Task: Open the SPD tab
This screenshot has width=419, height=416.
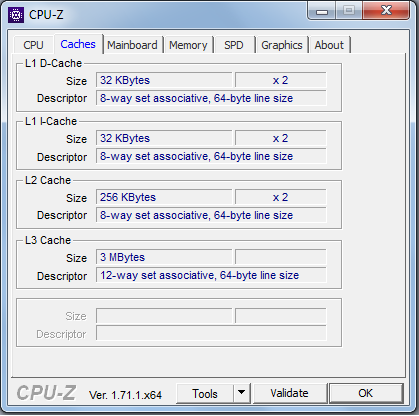Action: [234, 45]
